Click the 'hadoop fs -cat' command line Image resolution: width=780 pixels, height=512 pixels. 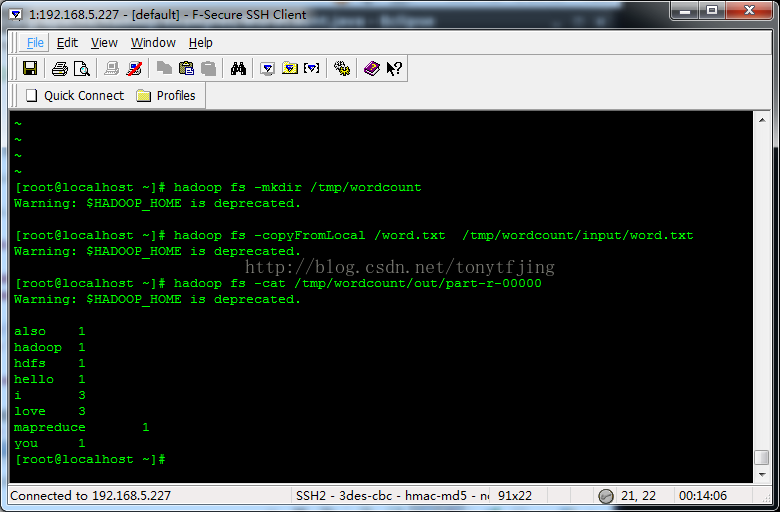pos(278,284)
